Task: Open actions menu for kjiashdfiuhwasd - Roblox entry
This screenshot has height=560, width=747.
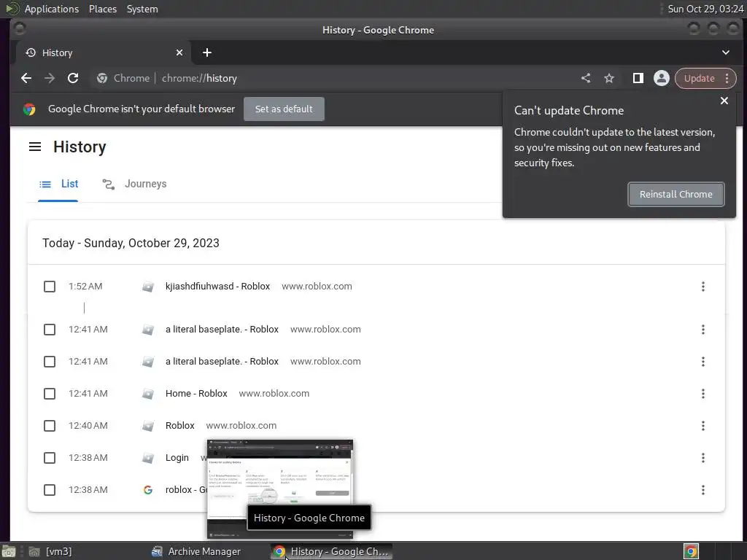Action: click(703, 286)
